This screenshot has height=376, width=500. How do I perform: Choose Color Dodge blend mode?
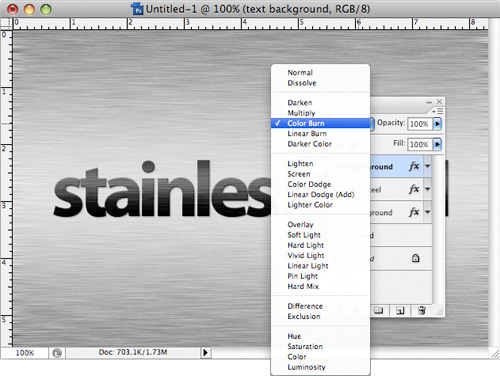(320, 184)
